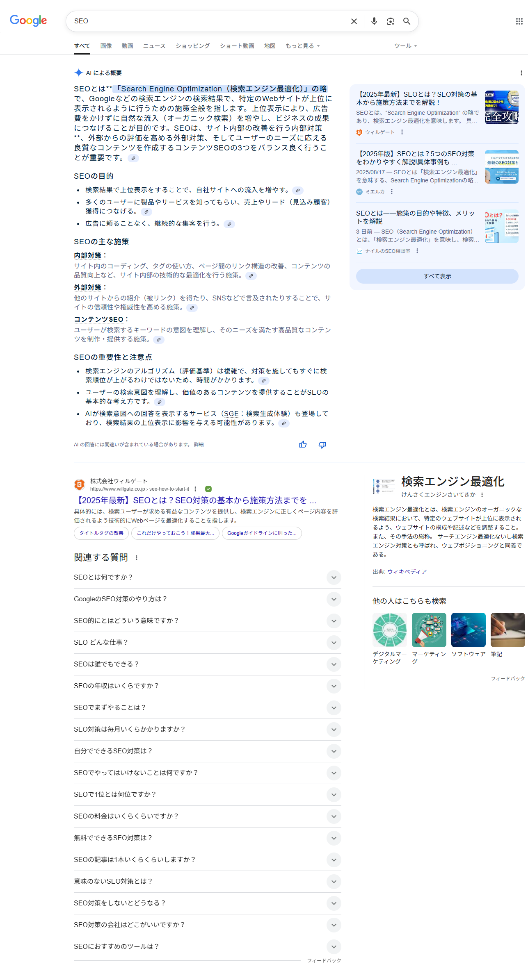Open Google Lens image search icon
Image resolution: width=528 pixels, height=980 pixels.
click(391, 21)
